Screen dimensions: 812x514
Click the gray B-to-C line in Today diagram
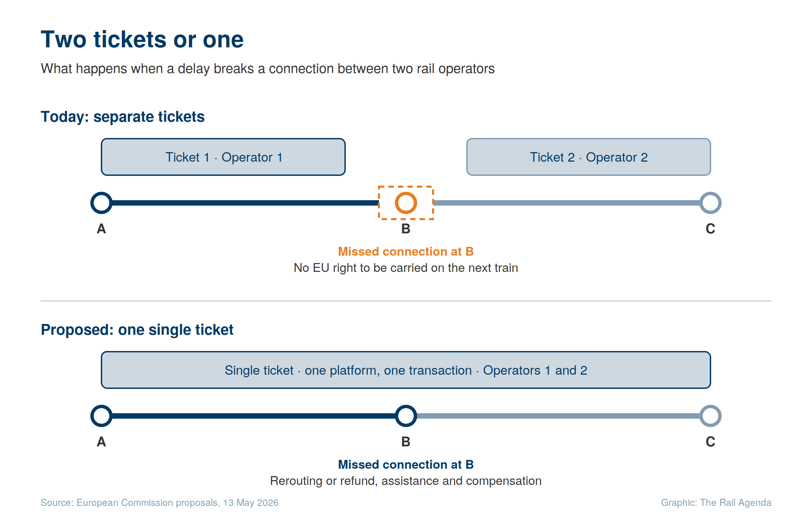[x=567, y=203]
